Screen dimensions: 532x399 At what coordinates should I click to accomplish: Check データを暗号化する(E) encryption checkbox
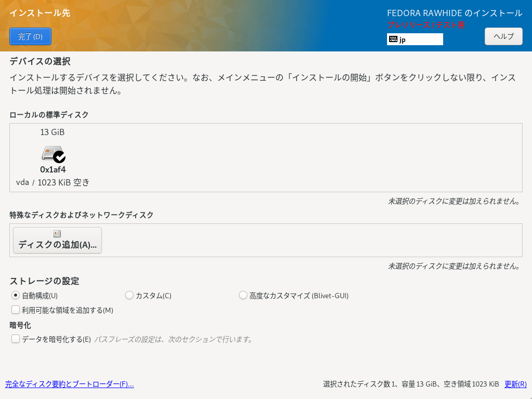(x=15, y=339)
